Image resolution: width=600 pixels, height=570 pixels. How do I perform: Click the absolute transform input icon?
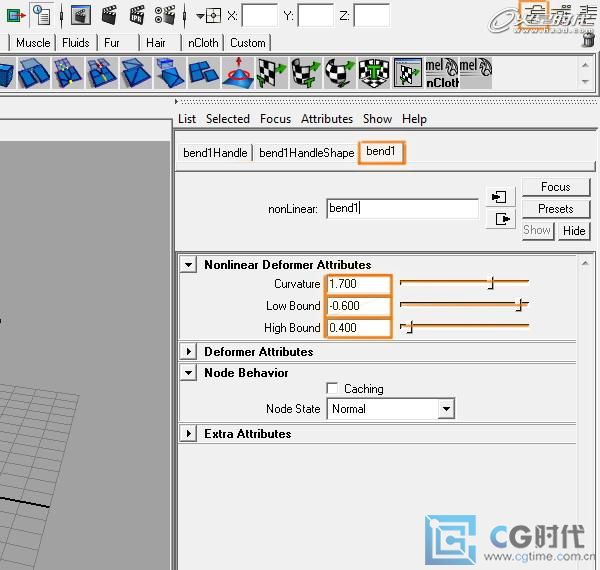213,16
